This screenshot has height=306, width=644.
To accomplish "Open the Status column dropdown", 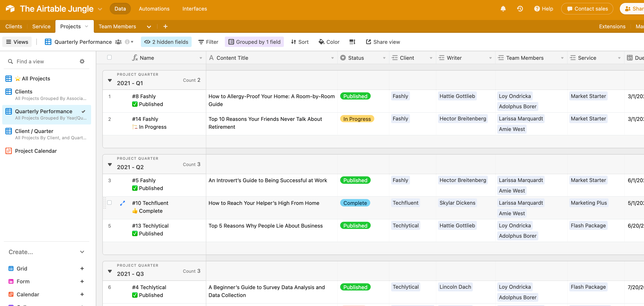I will [384, 58].
